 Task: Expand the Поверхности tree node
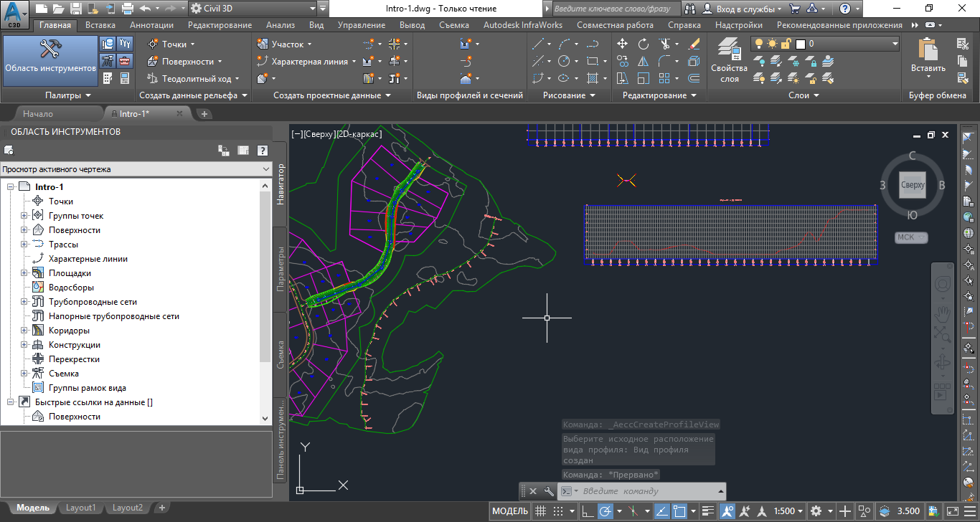pos(24,230)
